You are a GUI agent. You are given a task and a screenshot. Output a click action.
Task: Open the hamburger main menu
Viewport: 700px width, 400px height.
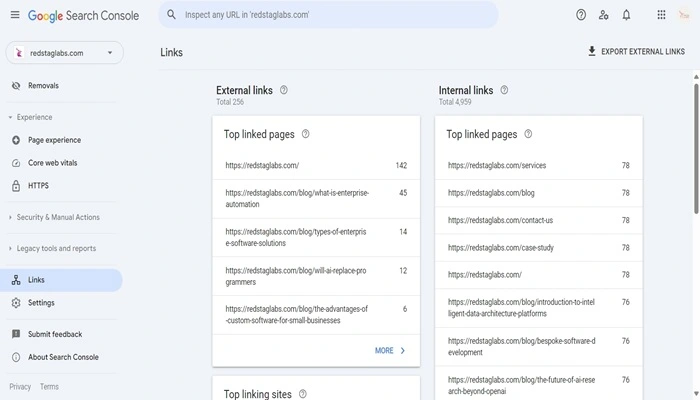(14, 15)
